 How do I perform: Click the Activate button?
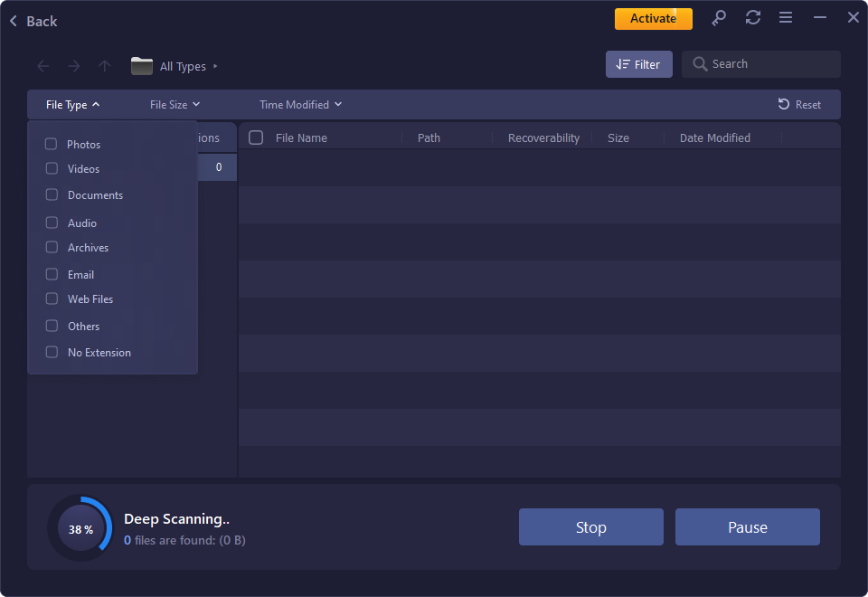click(653, 17)
